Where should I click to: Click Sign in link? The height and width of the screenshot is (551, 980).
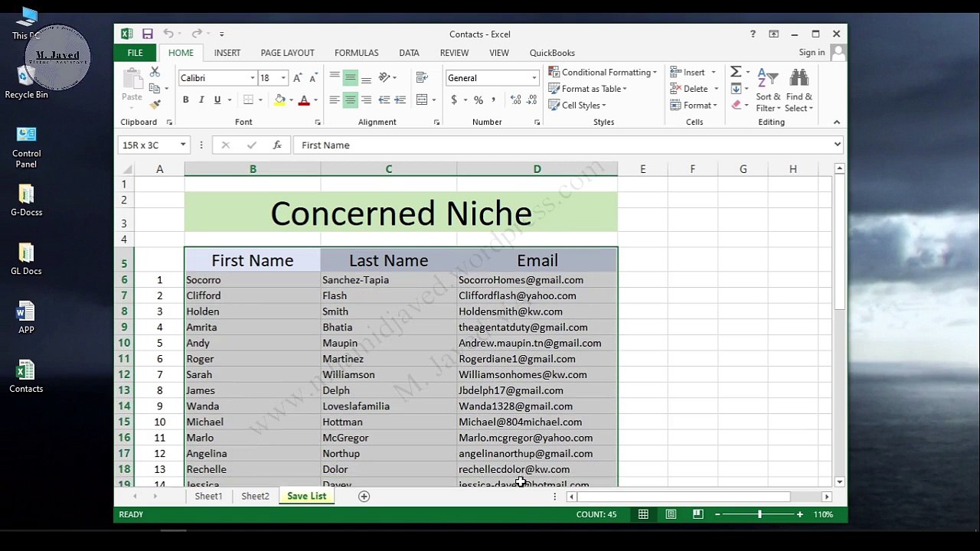(x=812, y=53)
